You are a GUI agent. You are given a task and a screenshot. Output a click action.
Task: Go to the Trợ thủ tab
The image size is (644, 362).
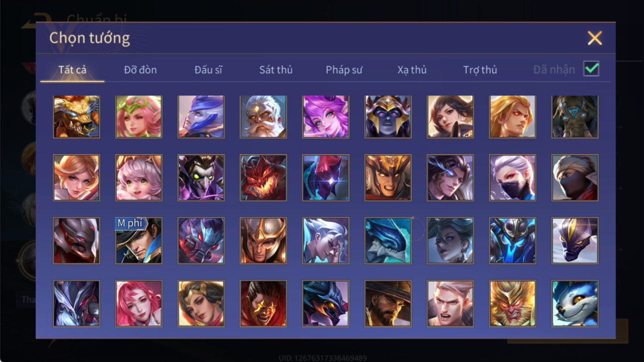tap(480, 70)
